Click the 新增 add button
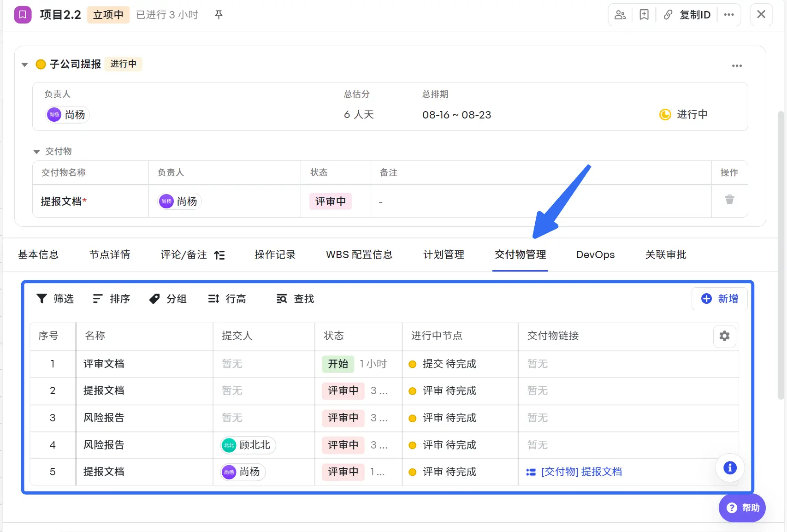 coord(719,299)
